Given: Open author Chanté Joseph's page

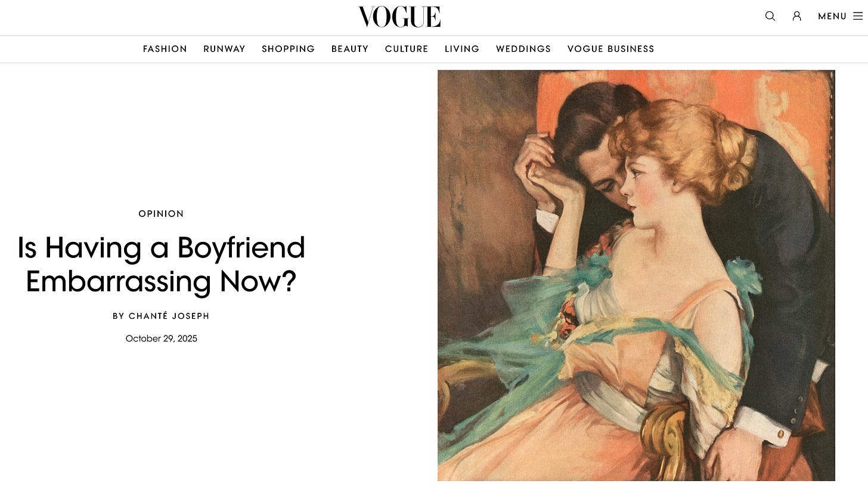Looking at the screenshot, I should [x=169, y=316].
